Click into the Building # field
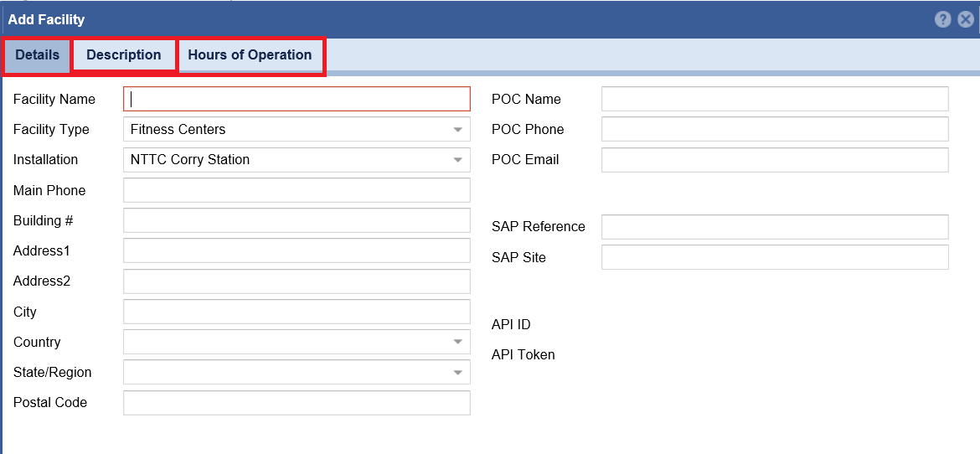Viewport: 980px width, 454px height. [x=297, y=220]
